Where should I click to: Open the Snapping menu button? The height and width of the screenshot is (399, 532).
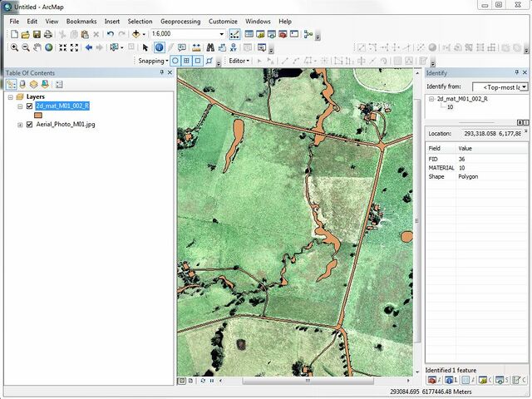click(x=153, y=61)
